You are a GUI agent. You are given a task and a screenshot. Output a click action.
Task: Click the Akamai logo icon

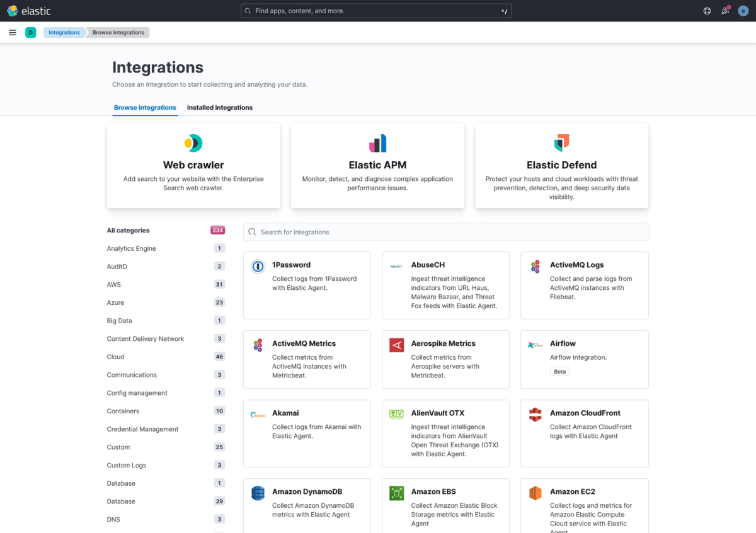(x=258, y=415)
